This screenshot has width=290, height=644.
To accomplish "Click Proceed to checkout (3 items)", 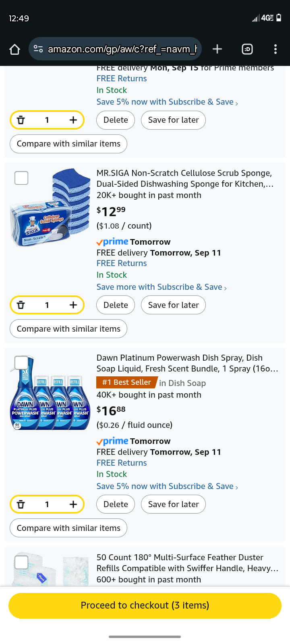I will [145, 605].
